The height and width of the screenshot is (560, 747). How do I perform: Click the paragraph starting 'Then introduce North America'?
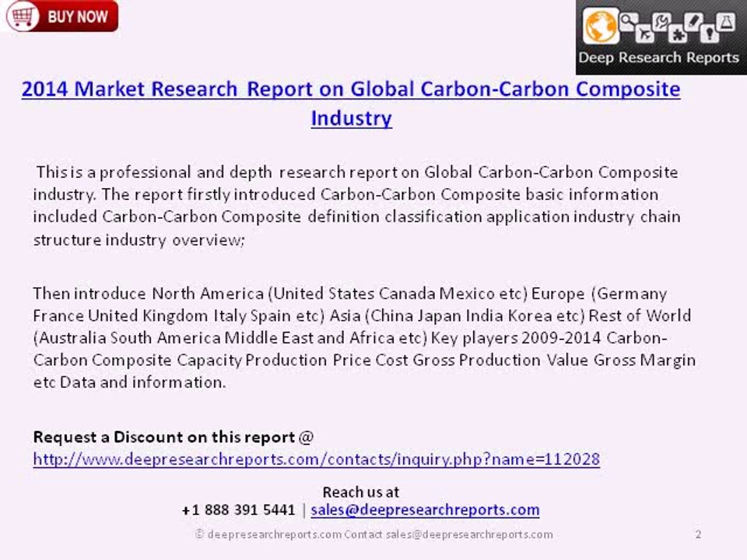click(364, 337)
